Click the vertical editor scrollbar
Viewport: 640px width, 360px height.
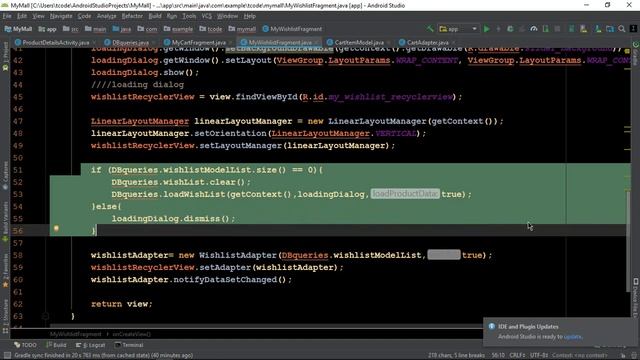pyautogui.click(x=629, y=241)
